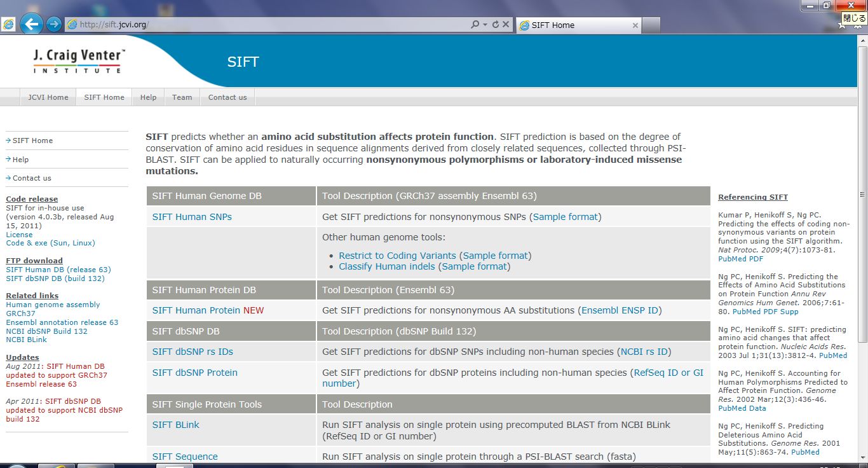Click the browser Back arrow button
The height and width of the screenshot is (468, 868).
31,25
